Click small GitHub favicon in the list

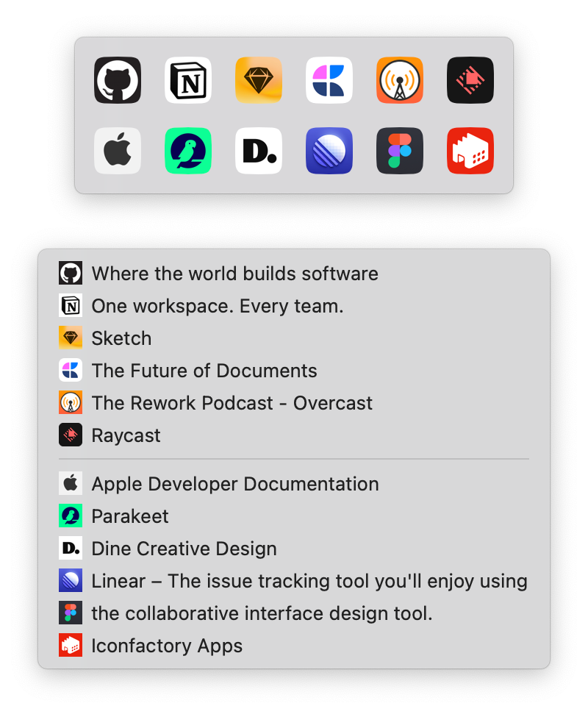click(71, 273)
